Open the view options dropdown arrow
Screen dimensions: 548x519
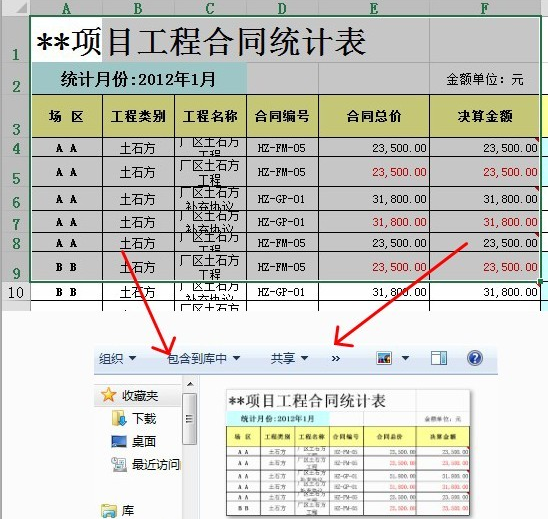pyautogui.click(x=405, y=358)
